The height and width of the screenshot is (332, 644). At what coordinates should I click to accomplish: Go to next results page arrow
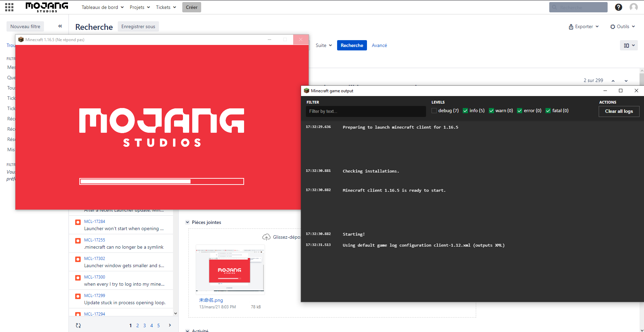click(170, 325)
